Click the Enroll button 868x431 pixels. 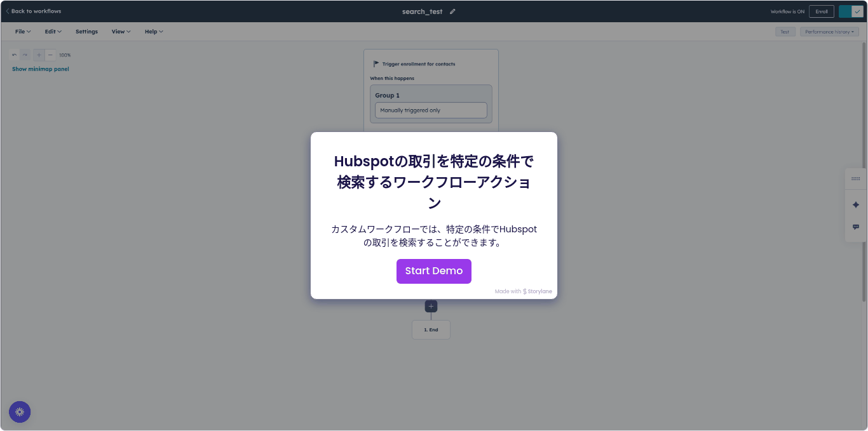(822, 11)
